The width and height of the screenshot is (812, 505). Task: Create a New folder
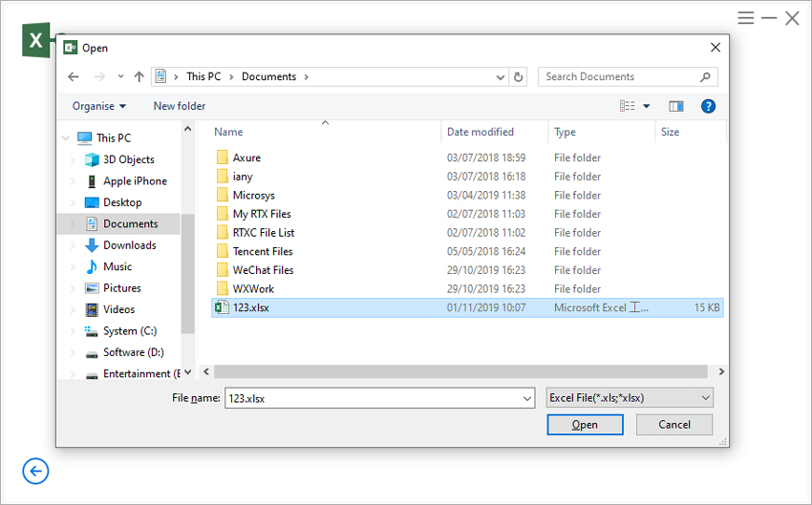(180, 106)
